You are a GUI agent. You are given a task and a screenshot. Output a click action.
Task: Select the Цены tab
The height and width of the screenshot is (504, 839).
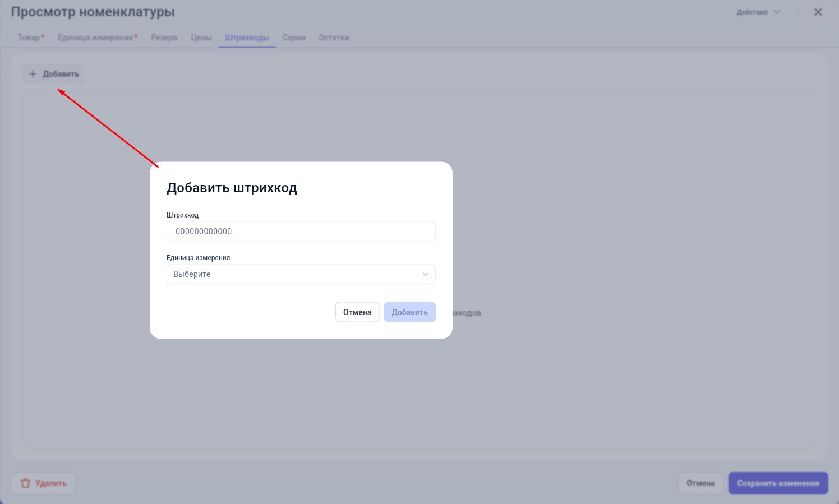pos(201,38)
